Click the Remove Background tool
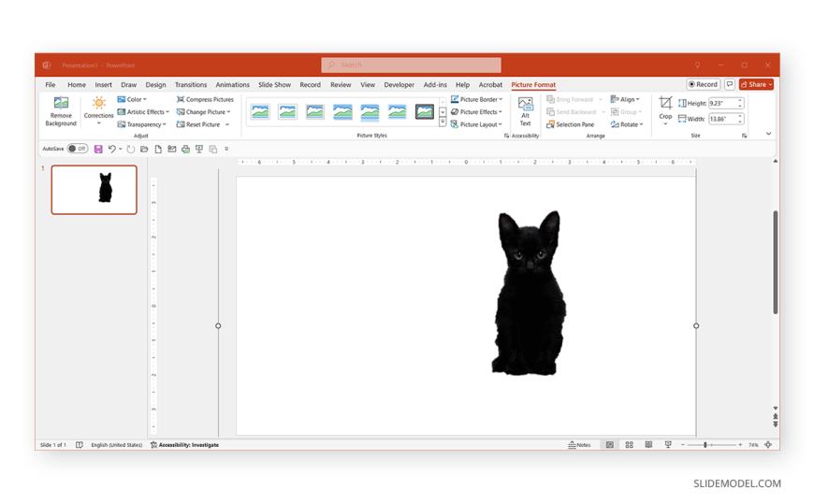This screenshot has width=814, height=504. (x=61, y=111)
